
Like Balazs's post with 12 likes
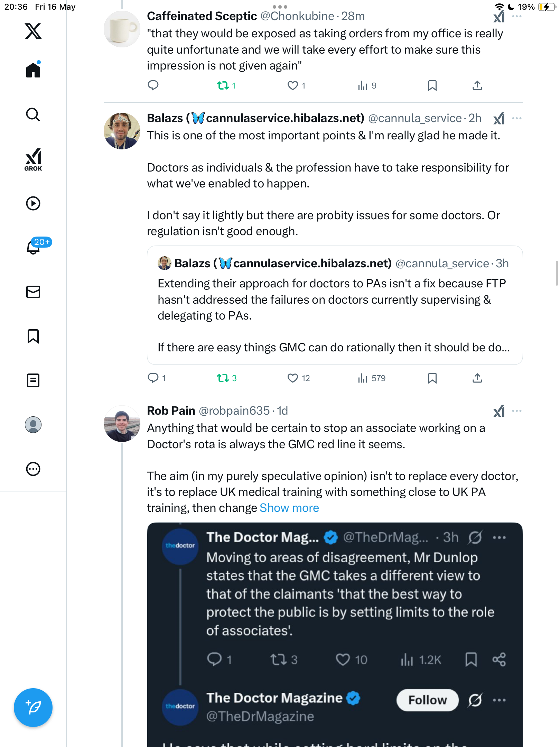(299, 378)
